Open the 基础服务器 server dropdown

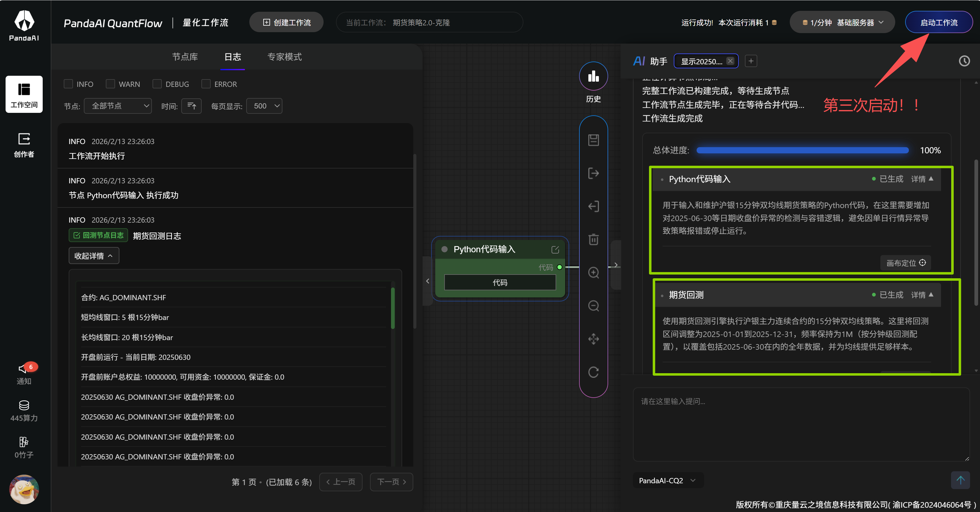[842, 23]
